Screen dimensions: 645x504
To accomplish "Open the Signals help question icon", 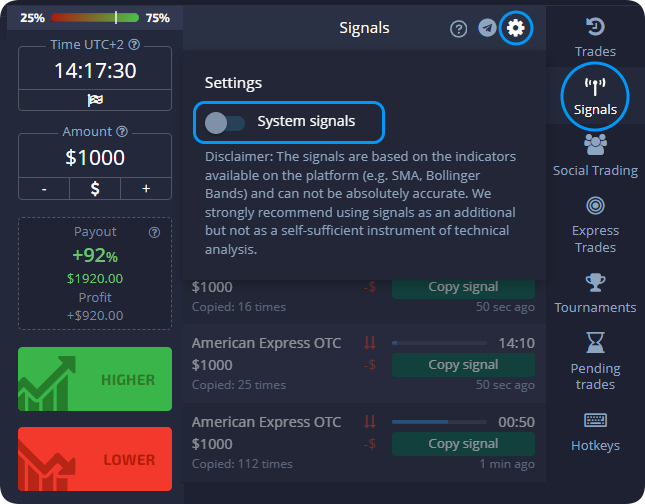I will 459,29.
